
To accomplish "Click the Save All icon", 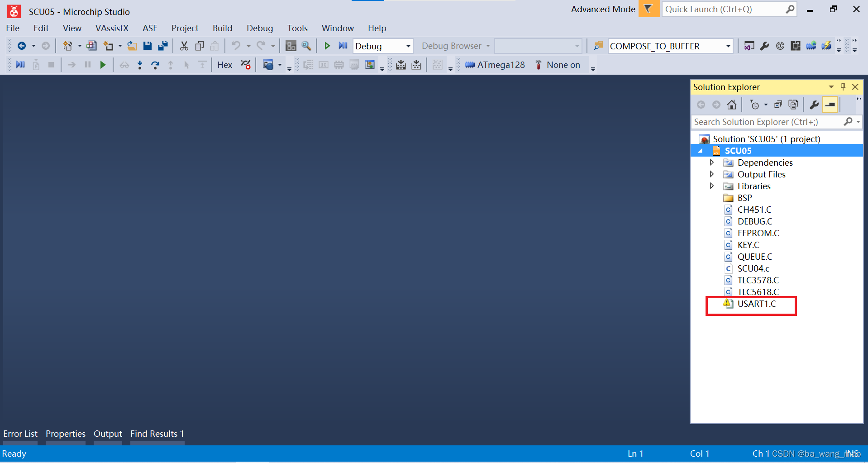I will coord(163,46).
